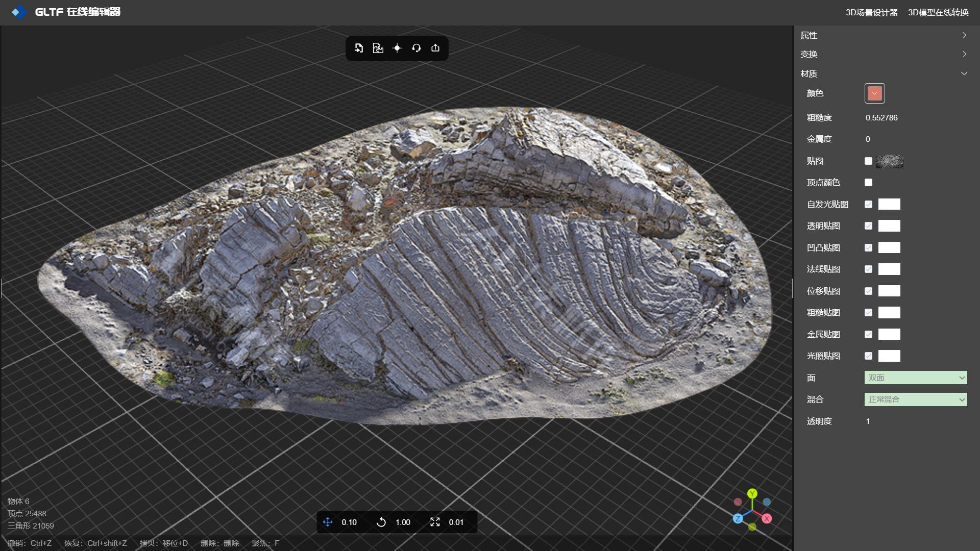Open the 颜色 color swatch picker

click(x=874, y=93)
